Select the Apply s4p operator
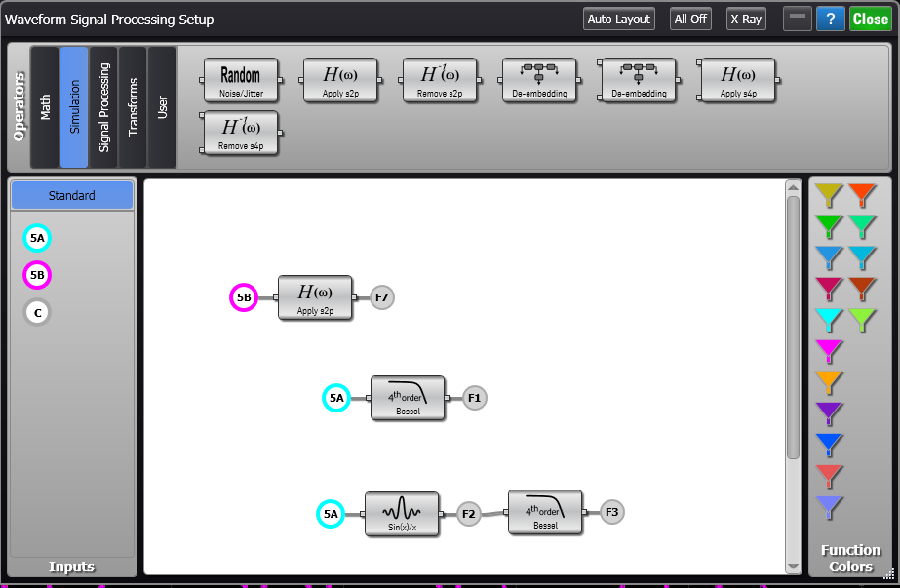The height and width of the screenshot is (588, 900). point(736,81)
